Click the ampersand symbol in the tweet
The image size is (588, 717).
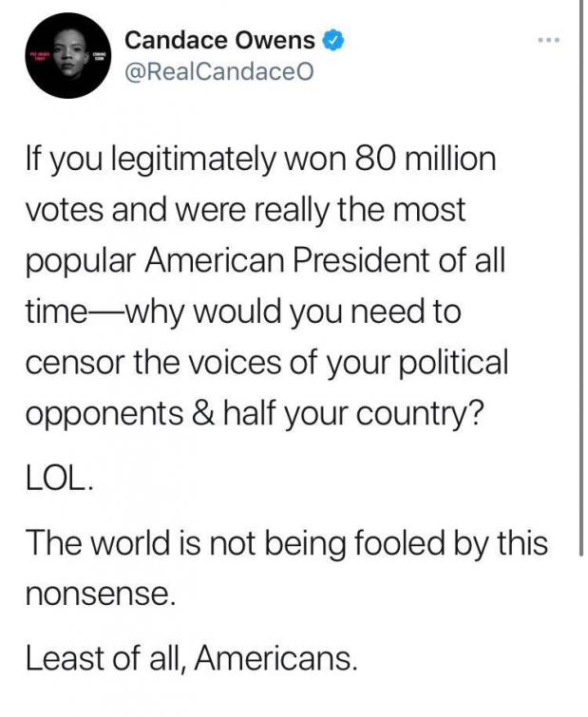pyautogui.click(x=203, y=412)
